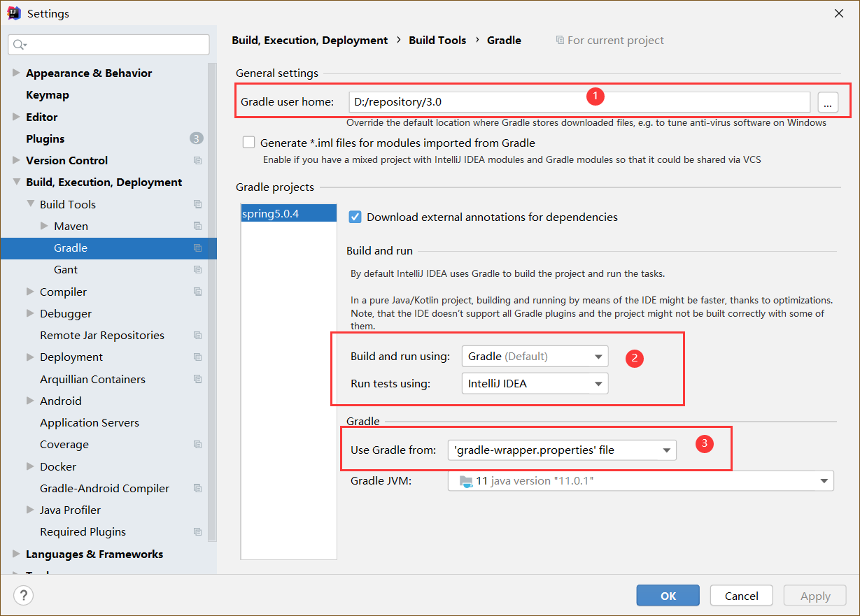
Task: Close the Settings dialog
Action: (838, 13)
